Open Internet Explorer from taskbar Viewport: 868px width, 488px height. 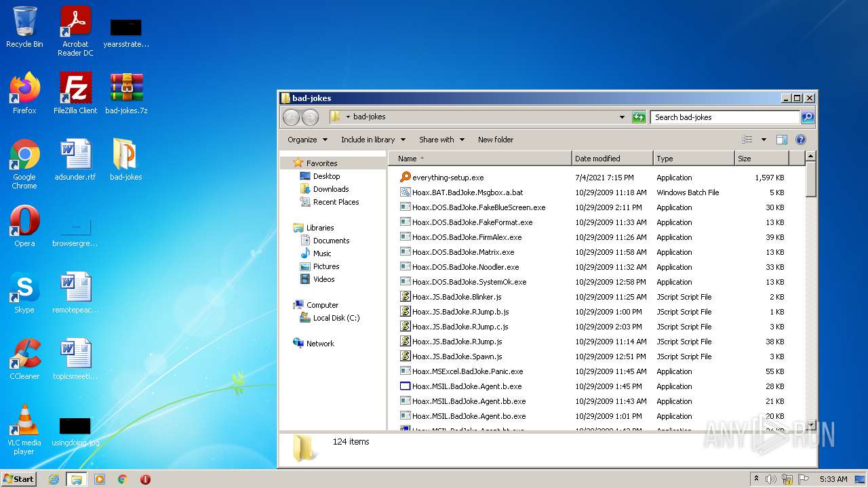pyautogui.click(x=54, y=479)
